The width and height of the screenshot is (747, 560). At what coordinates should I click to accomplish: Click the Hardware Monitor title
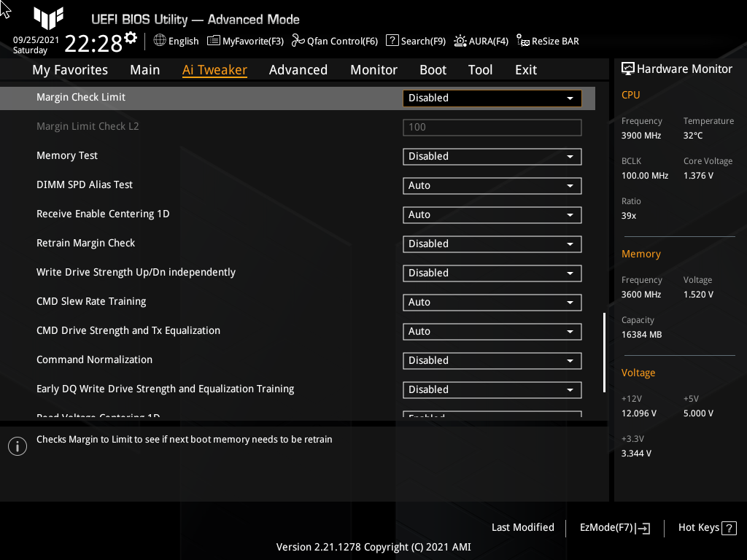click(684, 69)
